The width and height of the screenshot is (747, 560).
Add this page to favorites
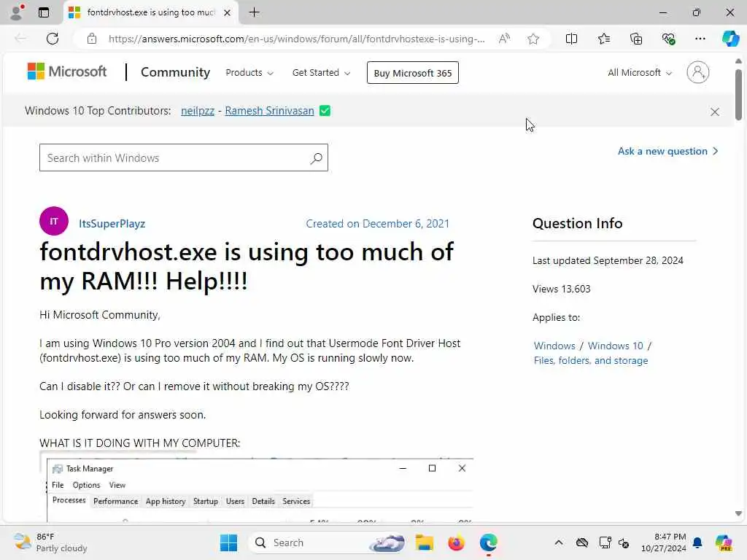(x=533, y=39)
